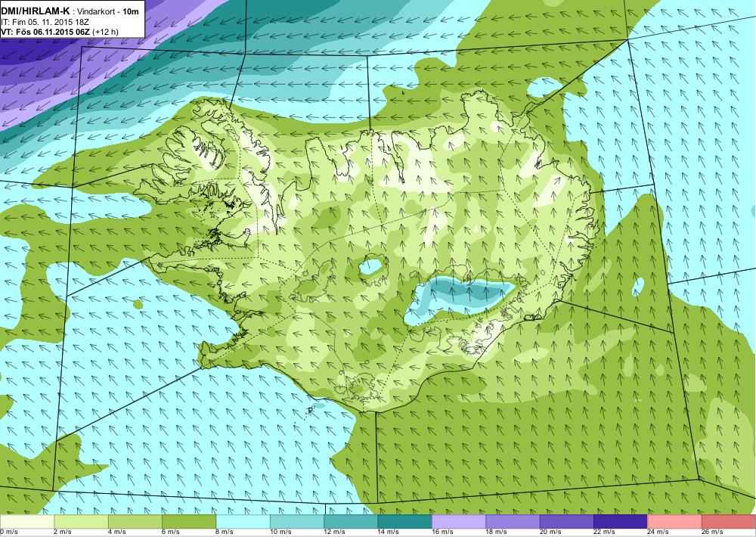Select the '18 m/s' legend label
The image size is (756, 537).
click(497, 532)
